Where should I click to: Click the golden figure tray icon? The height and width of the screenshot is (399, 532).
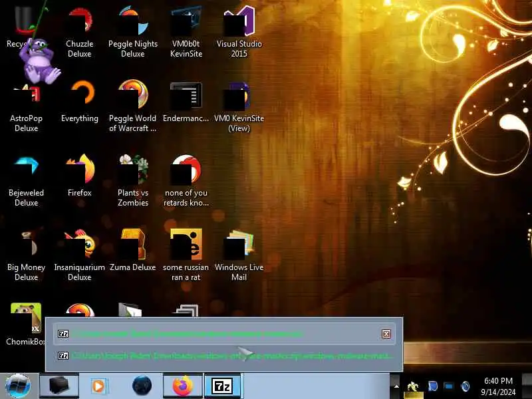[413, 386]
